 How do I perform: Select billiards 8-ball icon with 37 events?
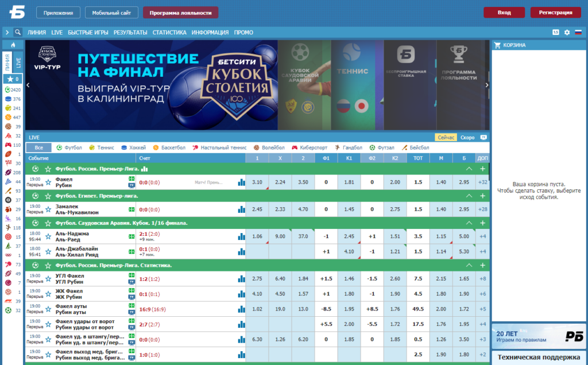tap(8, 200)
